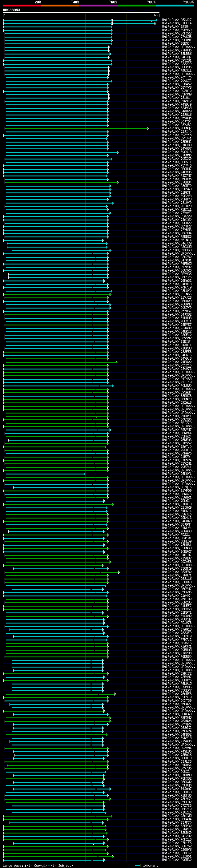This screenshot has width=197, height=868.
Task: Select hit label UniRef100_B9ZYY5
Action: (x=177, y=135)
